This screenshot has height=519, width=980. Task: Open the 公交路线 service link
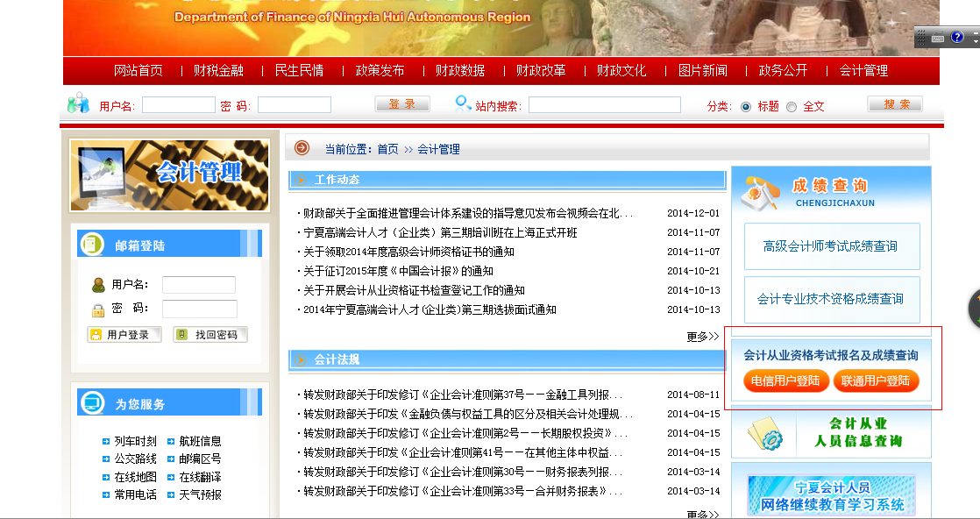(x=136, y=459)
